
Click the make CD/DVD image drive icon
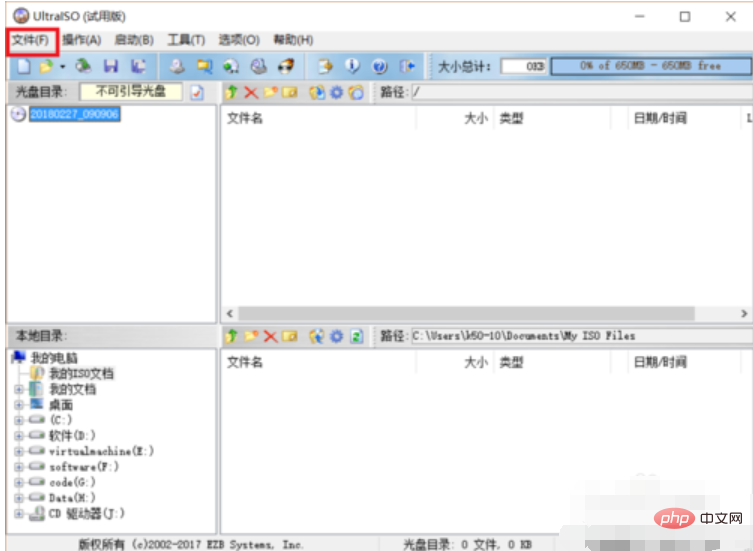(x=177, y=66)
